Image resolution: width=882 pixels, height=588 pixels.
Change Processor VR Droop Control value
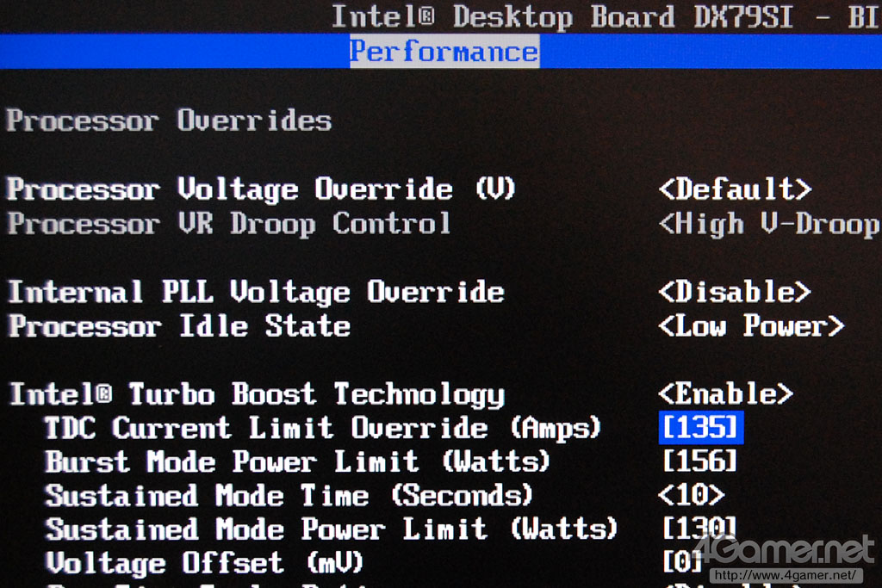click(769, 224)
